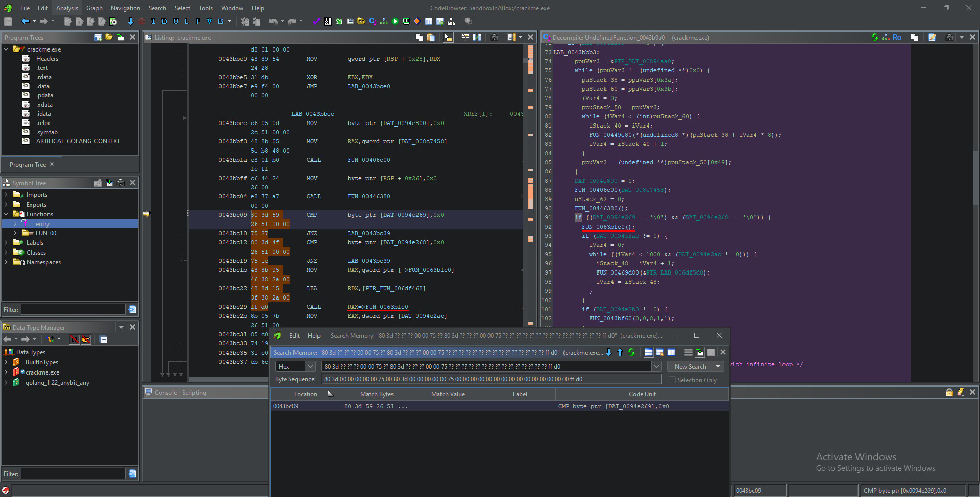
Task: Click the Save icon in the main toolbar
Action: (8, 21)
